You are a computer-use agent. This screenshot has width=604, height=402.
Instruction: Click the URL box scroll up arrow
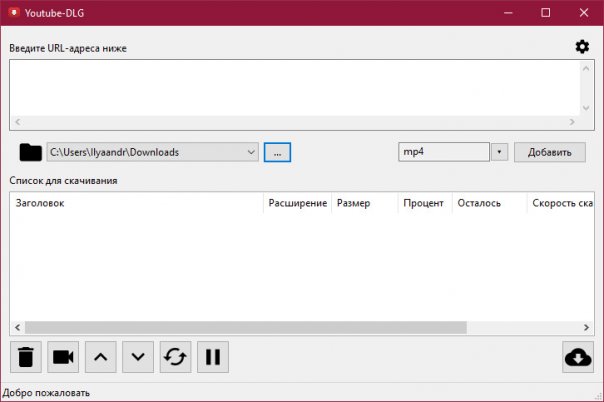pos(586,69)
